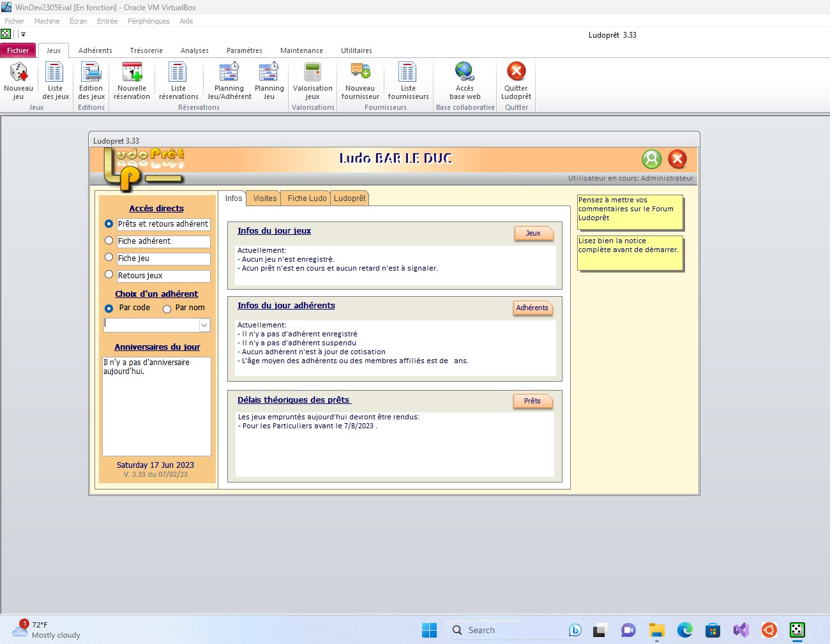Click the Quitter Ludoprêt red icon
830x644 pixels.
pos(516,71)
